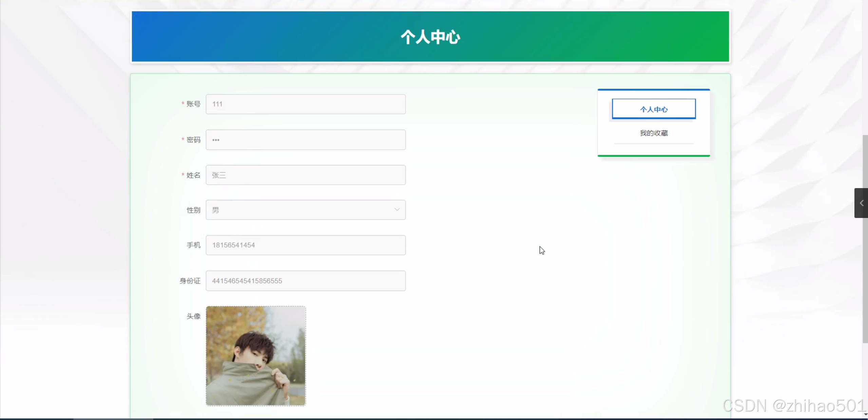Click the 个人中心 header banner title
This screenshot has height=420, width=868.
tap(430, 37)
